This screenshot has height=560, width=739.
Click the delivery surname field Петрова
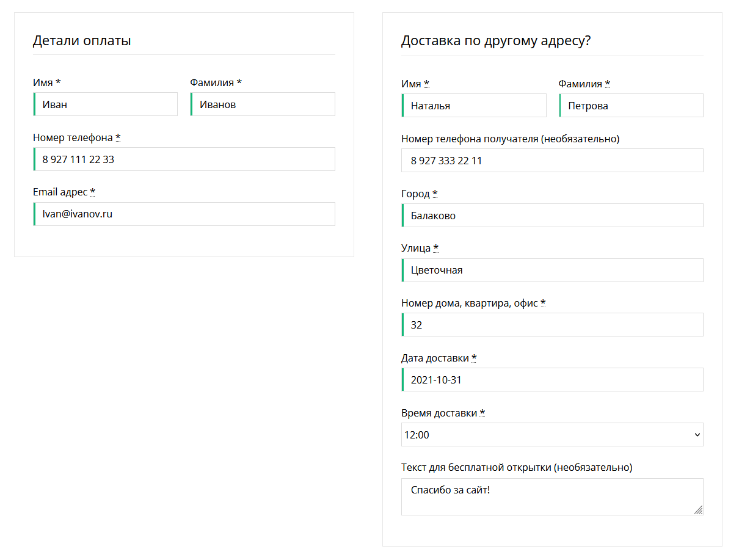coord(631,106)
